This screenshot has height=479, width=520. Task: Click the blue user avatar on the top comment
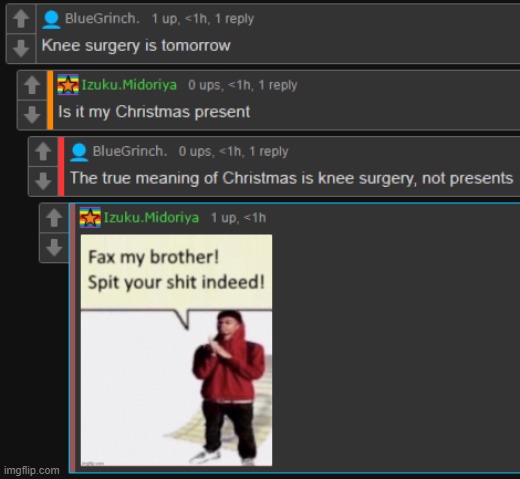(x=51, y=20)
